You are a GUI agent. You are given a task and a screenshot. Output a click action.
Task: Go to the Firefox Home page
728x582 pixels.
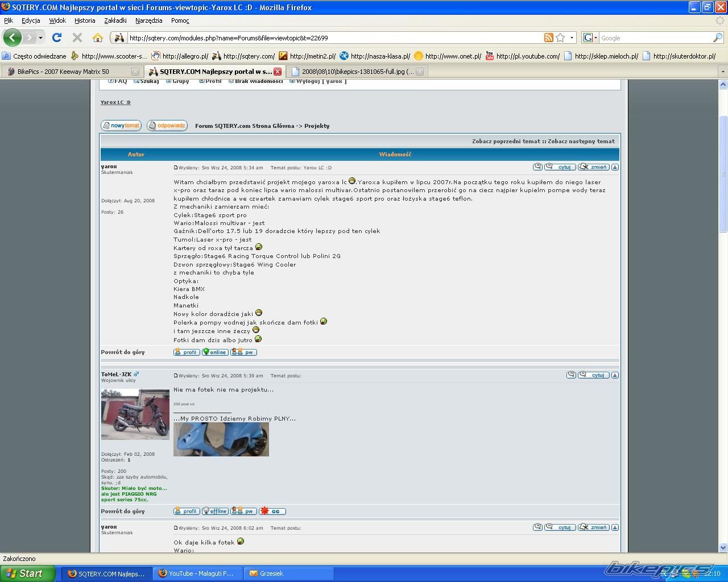coord(98,38)
